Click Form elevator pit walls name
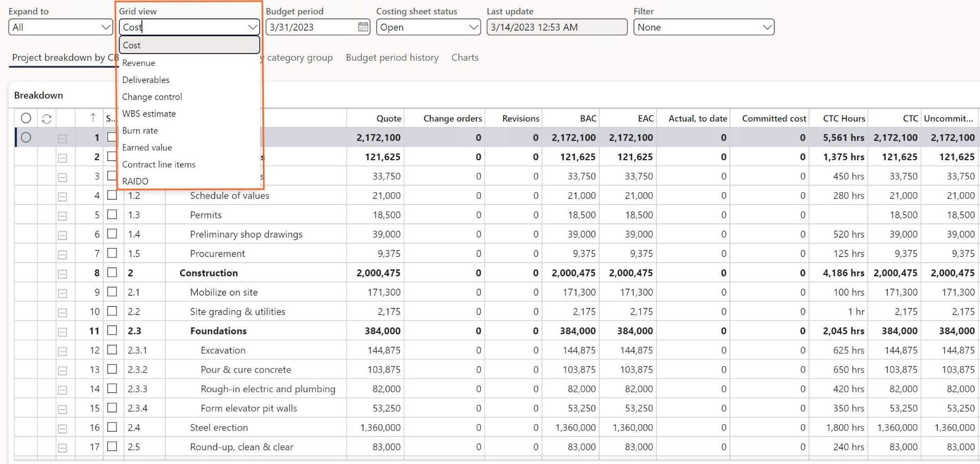 [249, 408]
